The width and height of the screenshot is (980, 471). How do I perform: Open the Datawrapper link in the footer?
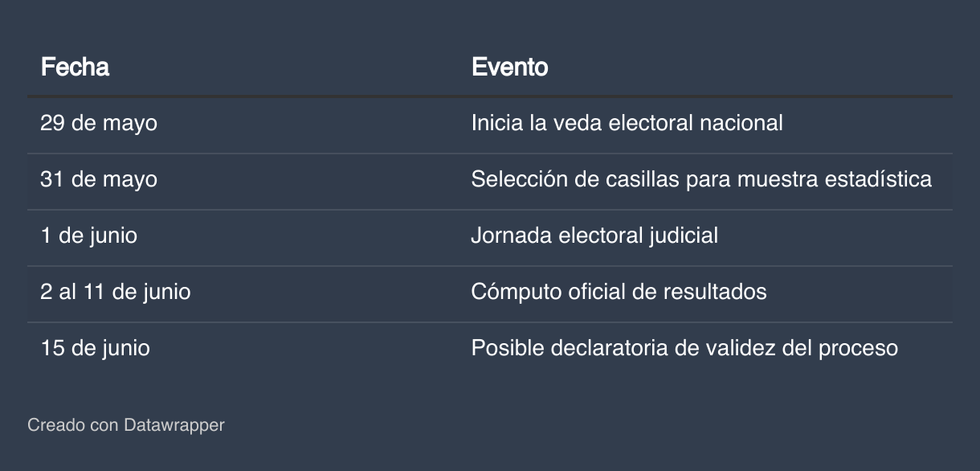tap(174, 425)
